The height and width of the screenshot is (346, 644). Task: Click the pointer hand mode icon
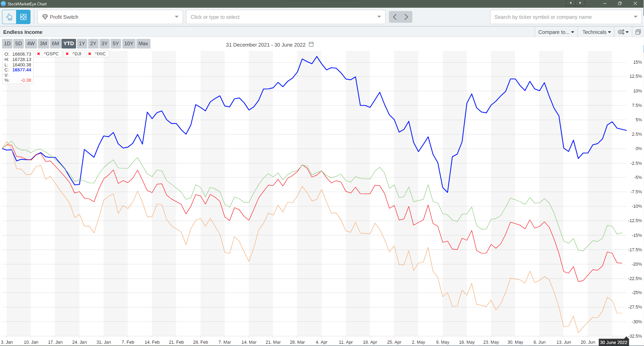pos(9,17)
